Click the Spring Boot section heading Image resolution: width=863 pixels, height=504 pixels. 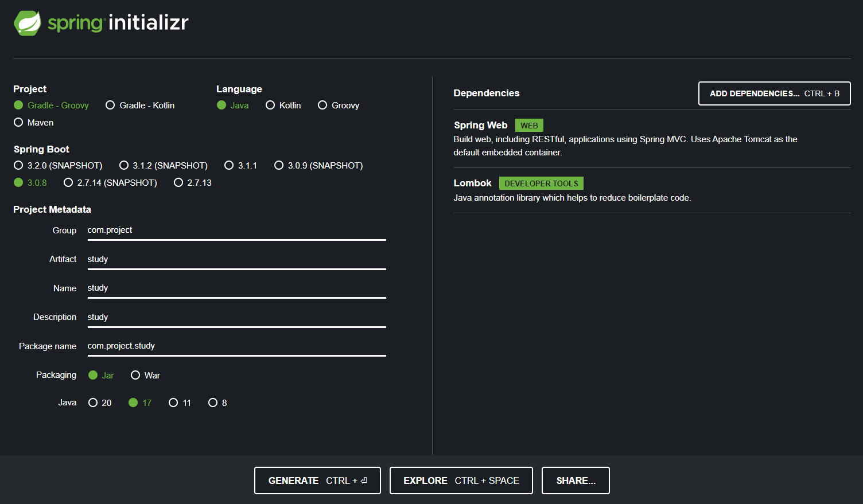coord(41,149)
